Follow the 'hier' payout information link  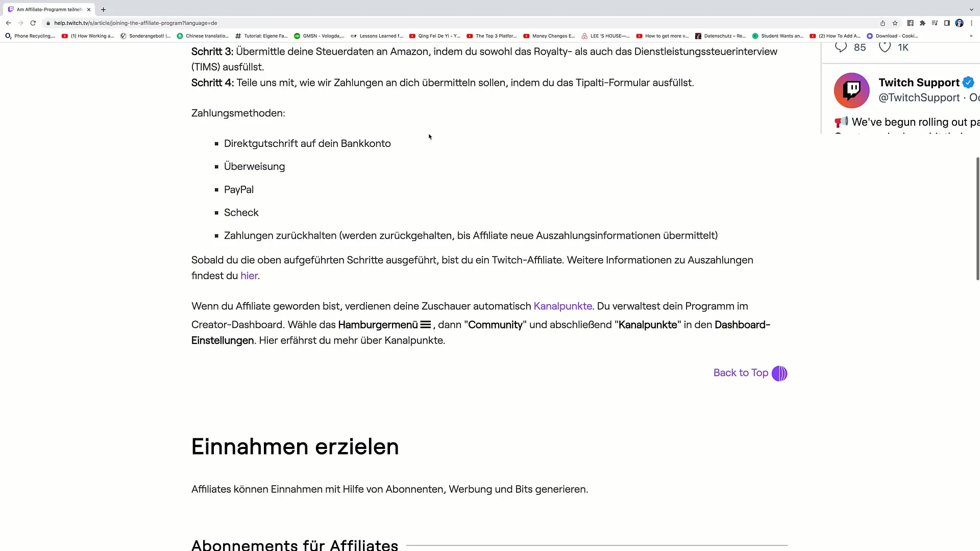pos(249,275)
